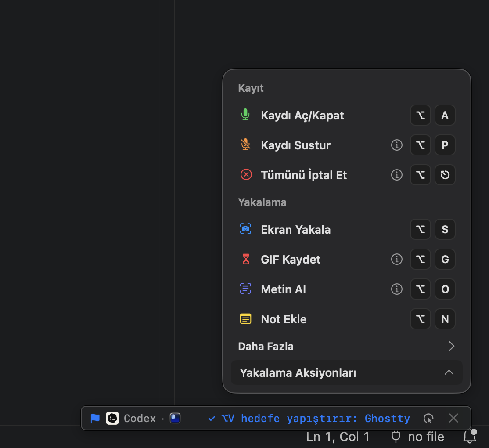Click the reset shortcut key for Tümünü İptal Et
489x448 pixels.
point(445,175)
